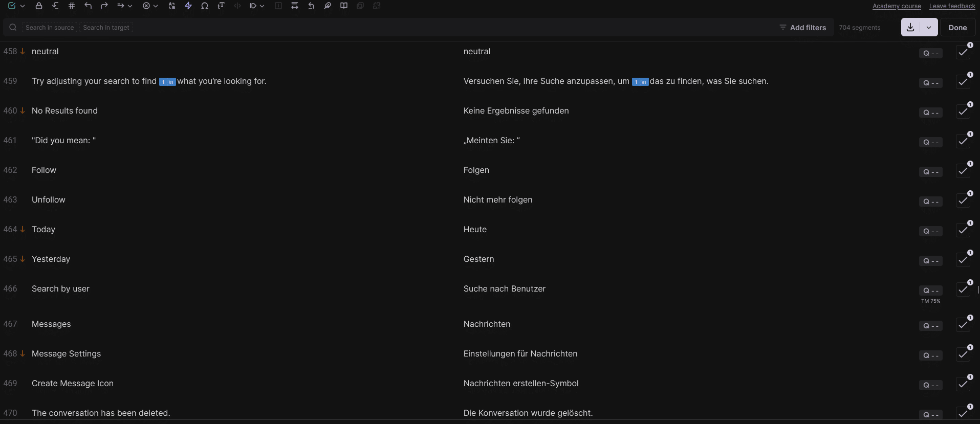980x424 pixels.
Task: Expand dropdown next to clear circle-x icon
Action: 156,6
